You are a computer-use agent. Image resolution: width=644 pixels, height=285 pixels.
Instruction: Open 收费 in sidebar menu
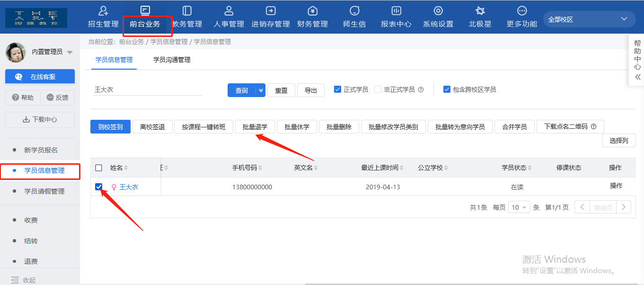(31, 220)
